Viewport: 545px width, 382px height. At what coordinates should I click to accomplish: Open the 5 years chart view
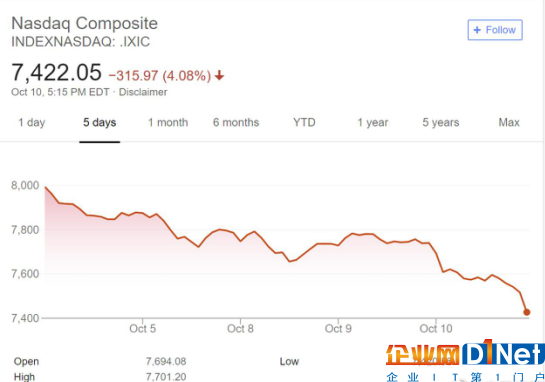coord(441,122)
